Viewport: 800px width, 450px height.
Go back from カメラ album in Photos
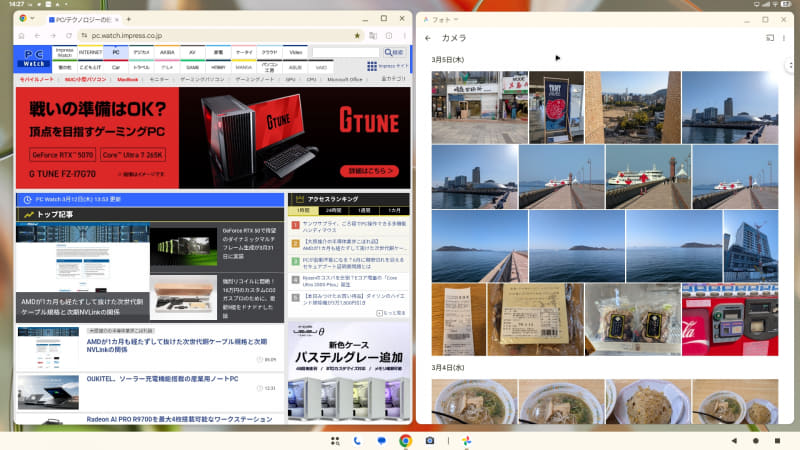pyautogui.click(x=428, y=38)
